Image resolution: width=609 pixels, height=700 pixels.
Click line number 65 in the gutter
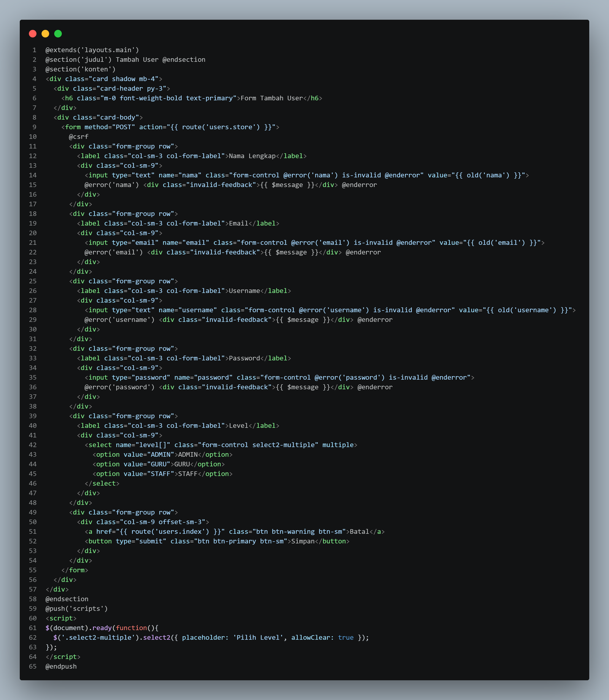pos(33,666)
